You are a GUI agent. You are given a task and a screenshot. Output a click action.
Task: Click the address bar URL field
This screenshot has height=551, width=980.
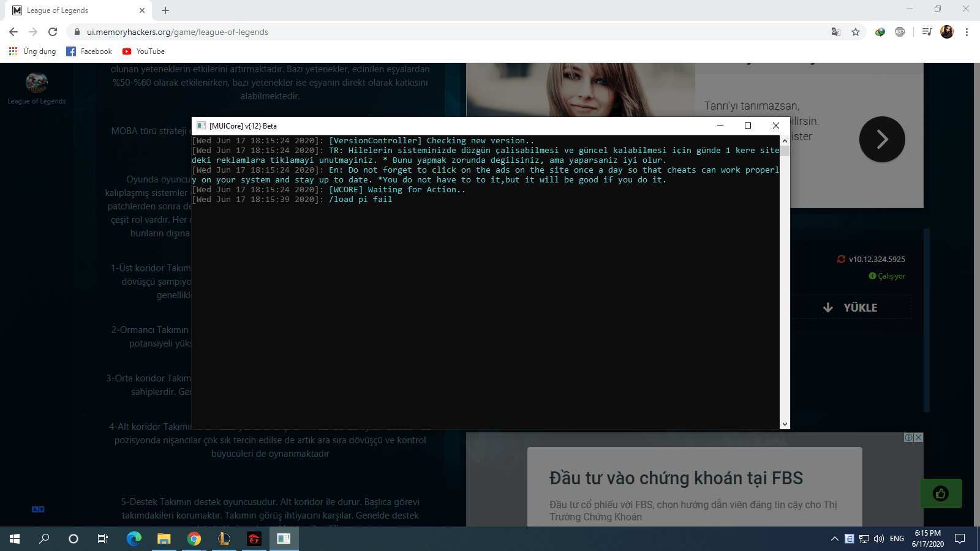pos(453,32)
